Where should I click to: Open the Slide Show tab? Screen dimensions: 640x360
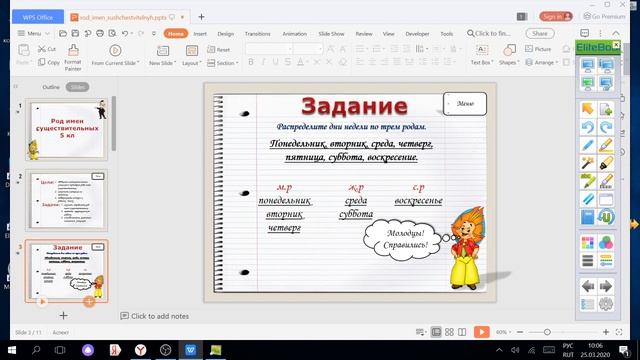click(331, 34)
